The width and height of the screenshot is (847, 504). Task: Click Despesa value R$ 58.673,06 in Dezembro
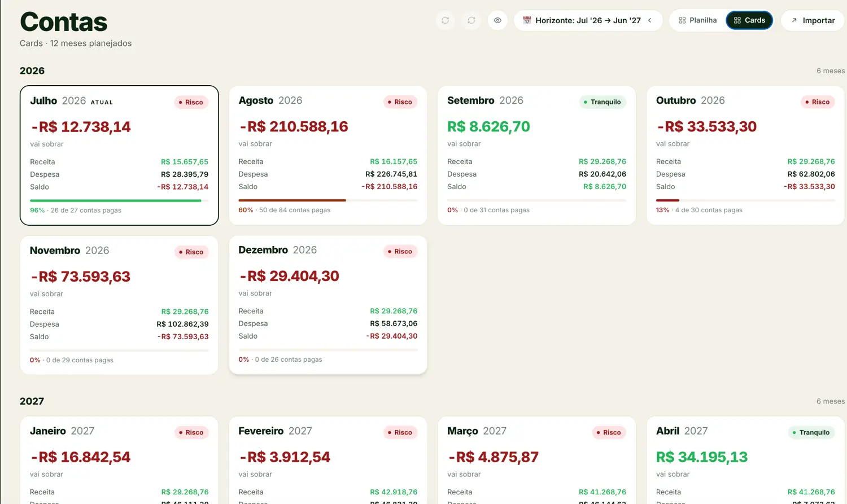pyautogui.click(x=394, y=323)
